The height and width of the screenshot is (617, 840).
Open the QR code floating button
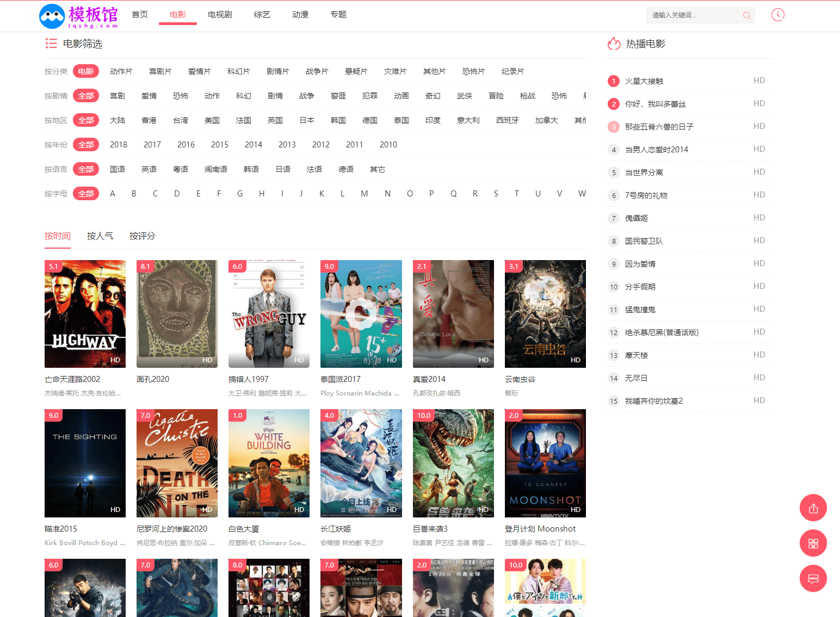click(x=813, y=544)
